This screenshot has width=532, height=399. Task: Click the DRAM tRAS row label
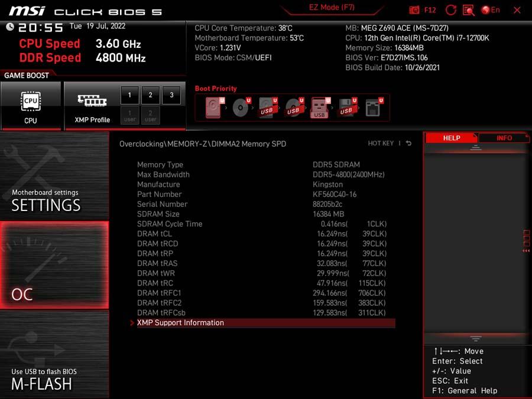click(157, 263)
